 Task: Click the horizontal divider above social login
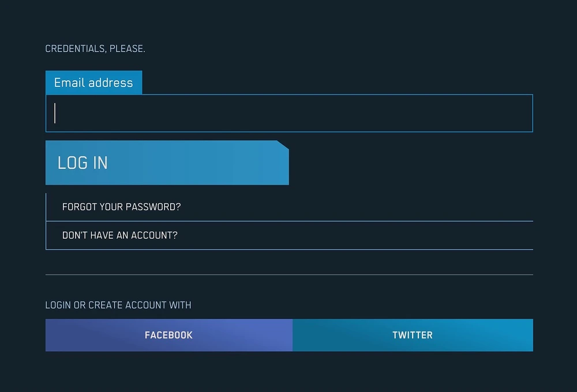point(288,275)
